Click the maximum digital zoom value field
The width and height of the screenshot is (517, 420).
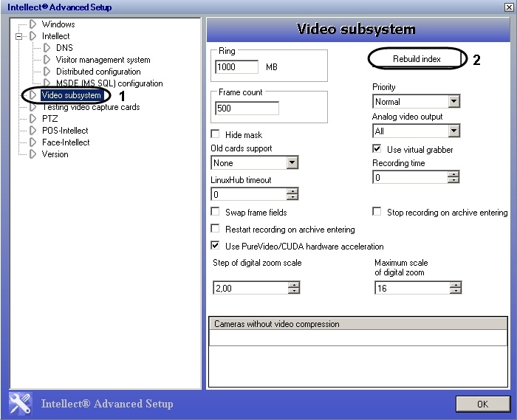[x=412, y=288]
